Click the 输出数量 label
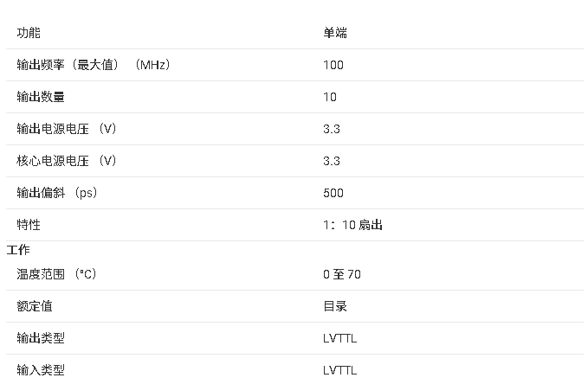The height and width of the screenshot is (384, 588). click(x=41, y=97)
